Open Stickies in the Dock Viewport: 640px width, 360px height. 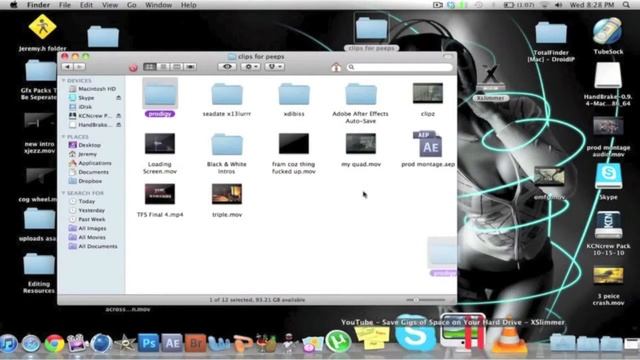click(372, 338)
